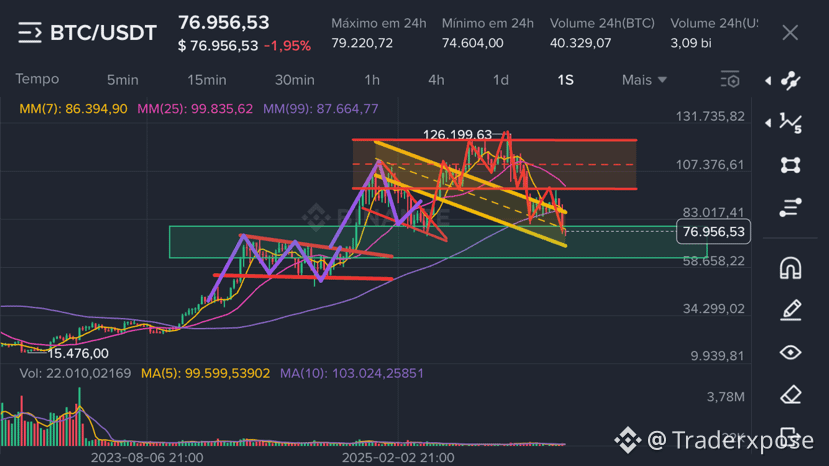This screenshot has height=466, width=829.
Task: Switch to the 1h timeframe
Action: [372, 80]
